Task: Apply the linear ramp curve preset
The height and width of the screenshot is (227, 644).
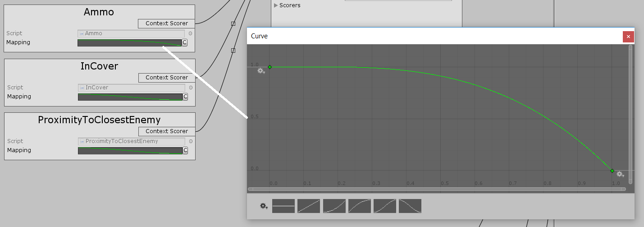Action: pos(309,206)
